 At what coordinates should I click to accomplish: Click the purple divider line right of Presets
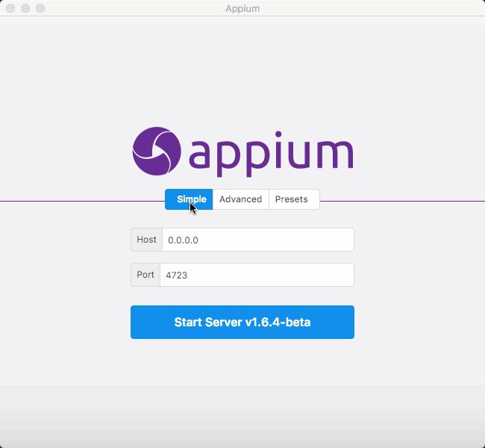point(402,202)
